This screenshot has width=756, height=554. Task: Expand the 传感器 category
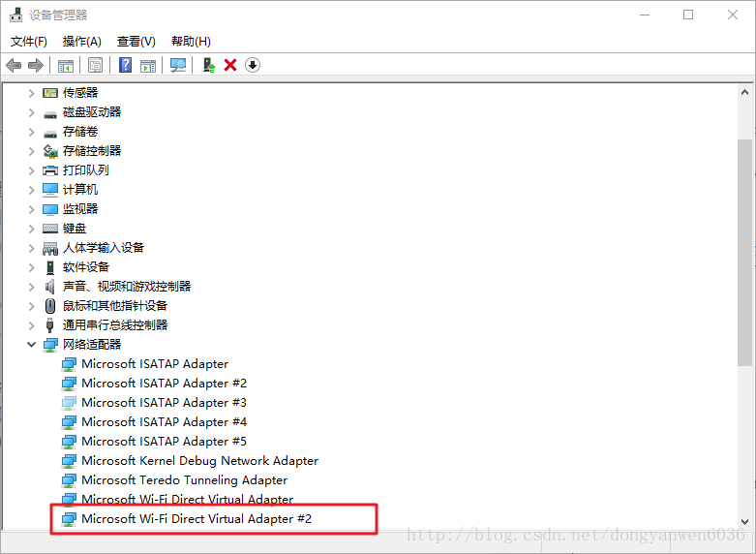pyautogui.click(x=31, y=93)
